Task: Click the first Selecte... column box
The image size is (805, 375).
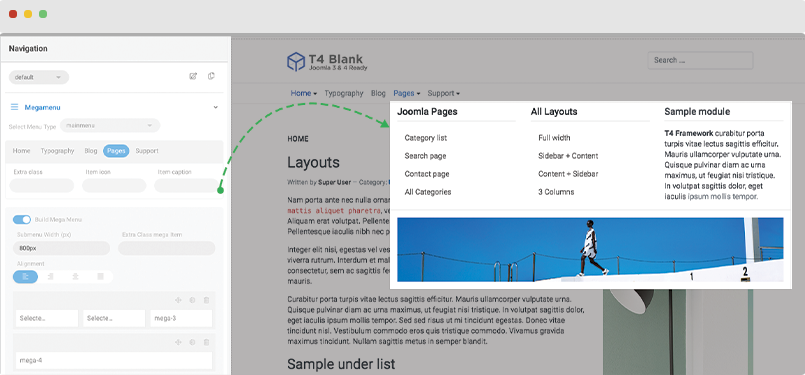Action: coord(47,318)
